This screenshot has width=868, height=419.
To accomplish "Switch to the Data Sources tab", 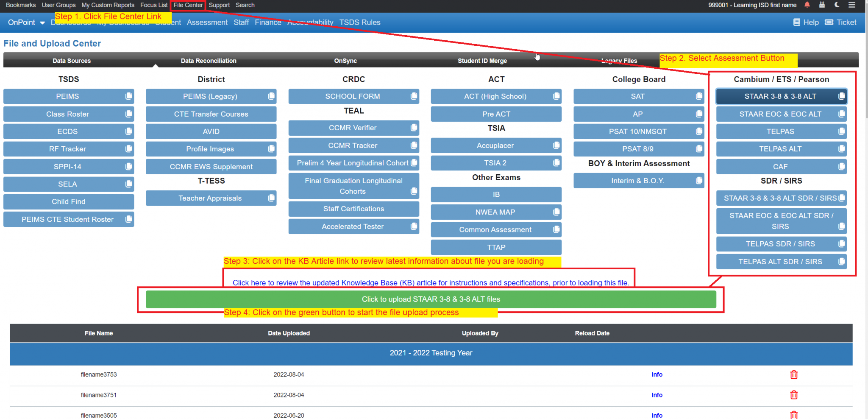I will pos(71,60).
